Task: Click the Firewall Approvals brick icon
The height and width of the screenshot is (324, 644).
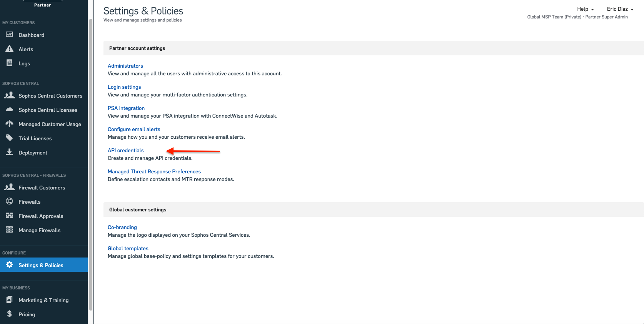Action: [x=9, y=216]
